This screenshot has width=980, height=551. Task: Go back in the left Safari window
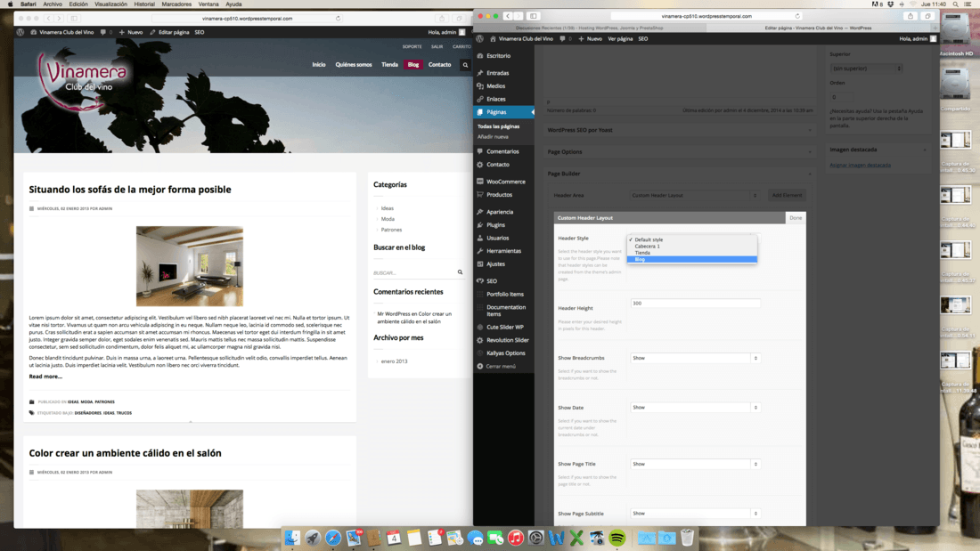pos(49,19)
